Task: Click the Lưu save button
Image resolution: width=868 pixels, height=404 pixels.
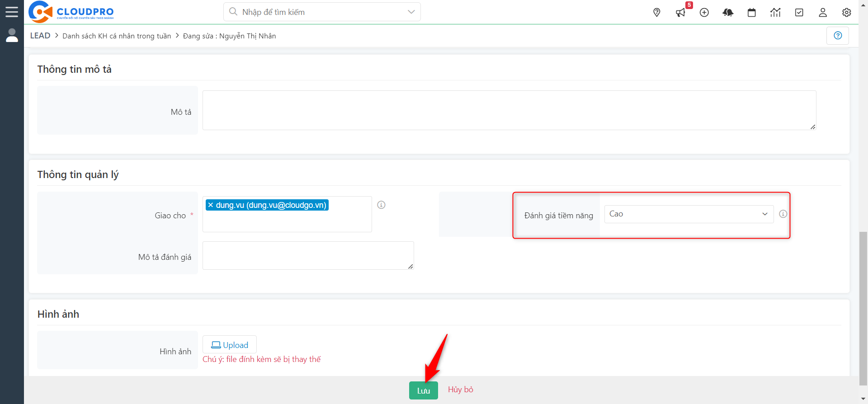Action: click(x=424, y=390)
